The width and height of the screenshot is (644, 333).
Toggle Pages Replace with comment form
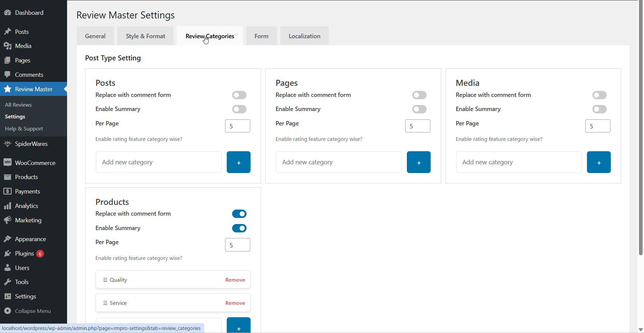(419, 95)
